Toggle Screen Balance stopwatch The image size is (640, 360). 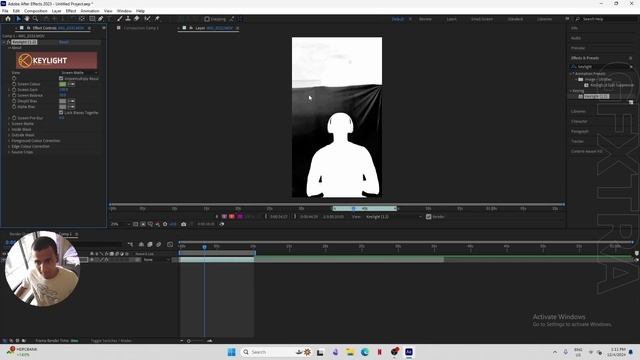(x=14, y=96)
